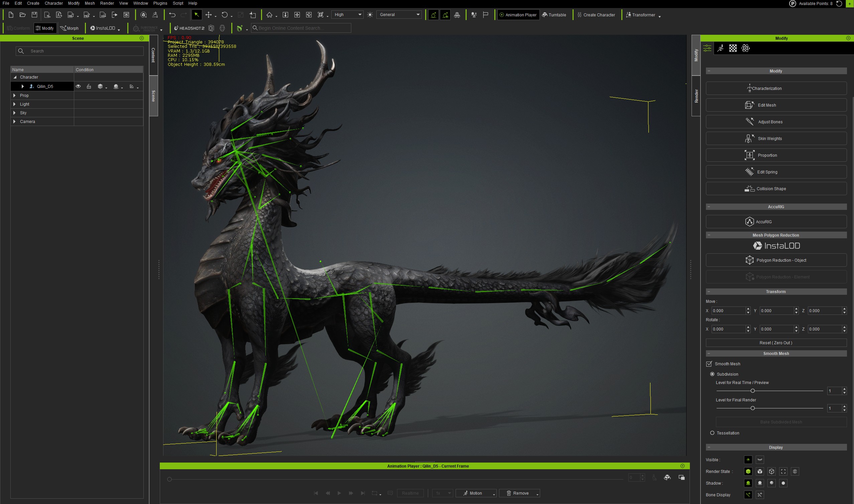Toggle Qilin_D5 visibility eye icon
854x504 pixels.
(x=78, y=86)
